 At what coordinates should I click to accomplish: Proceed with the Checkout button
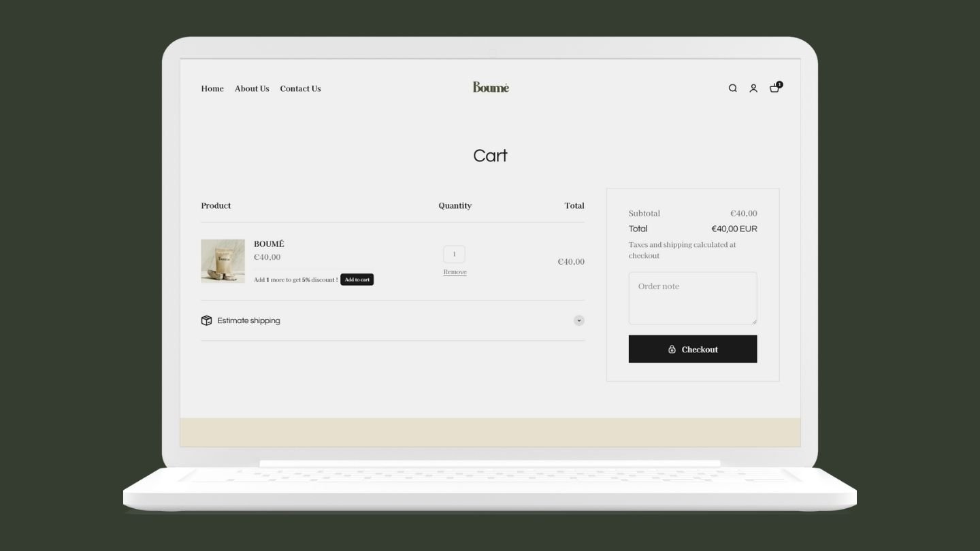(692, 349)
